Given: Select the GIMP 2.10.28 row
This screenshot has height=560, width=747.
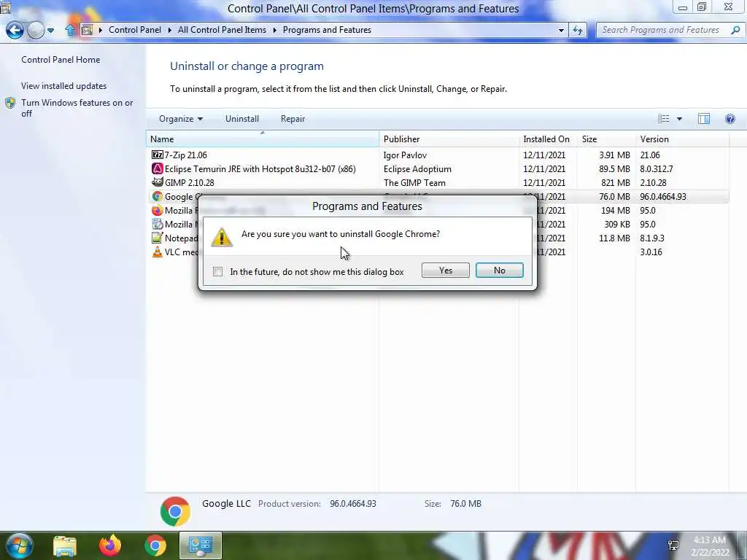Looking at the screenshot, I should [438, 182].
